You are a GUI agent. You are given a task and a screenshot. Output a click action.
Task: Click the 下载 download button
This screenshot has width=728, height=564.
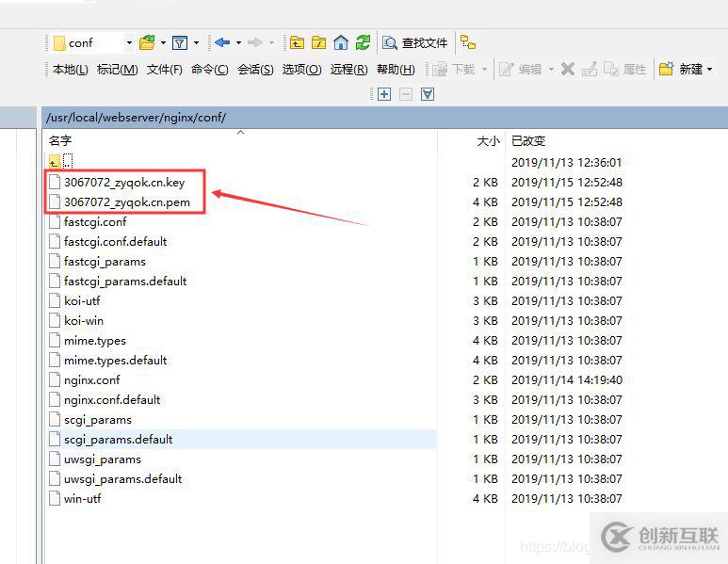[x=454, y=70]
